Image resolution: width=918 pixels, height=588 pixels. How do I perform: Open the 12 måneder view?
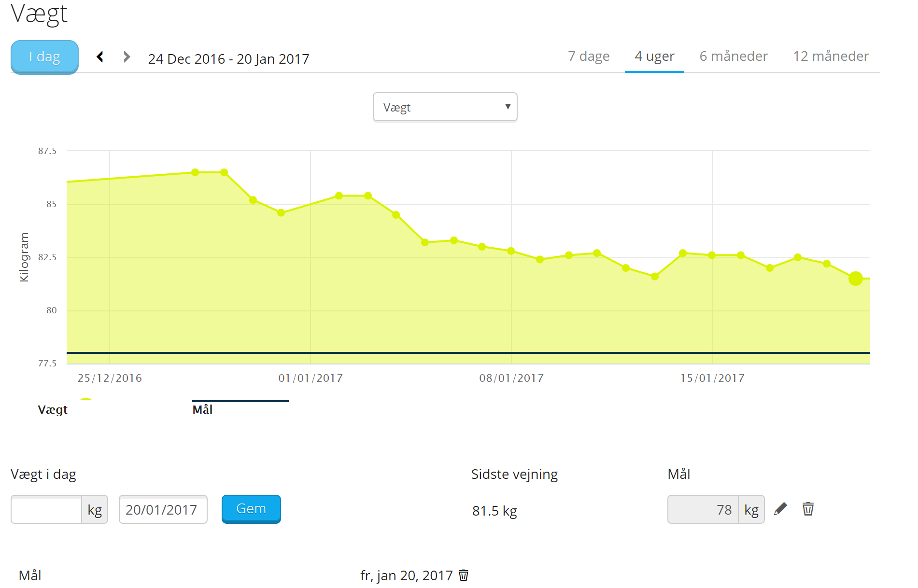point(830,56)
